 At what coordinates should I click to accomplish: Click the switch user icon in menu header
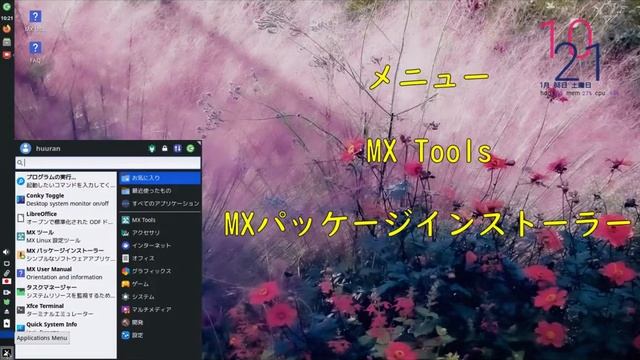point(178,149)
